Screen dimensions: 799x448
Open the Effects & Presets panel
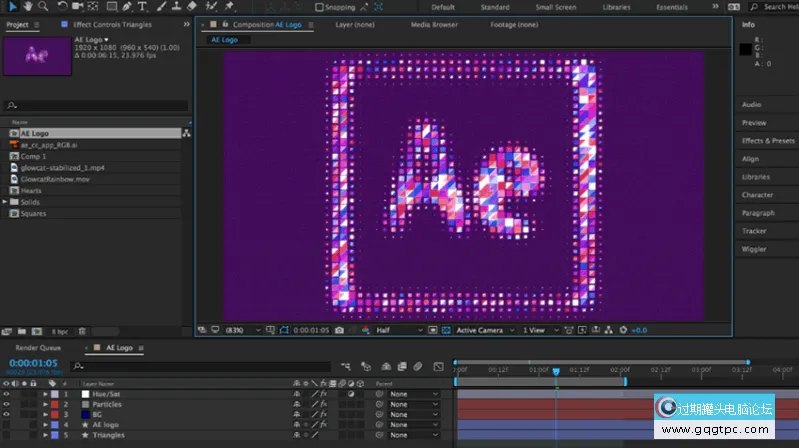(x=768, y=141)
